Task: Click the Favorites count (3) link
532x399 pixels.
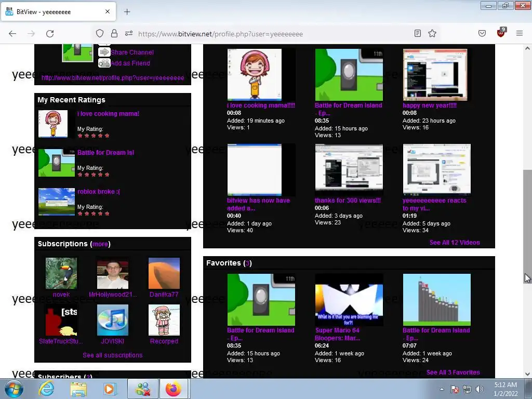Action: tap(248, 263)
